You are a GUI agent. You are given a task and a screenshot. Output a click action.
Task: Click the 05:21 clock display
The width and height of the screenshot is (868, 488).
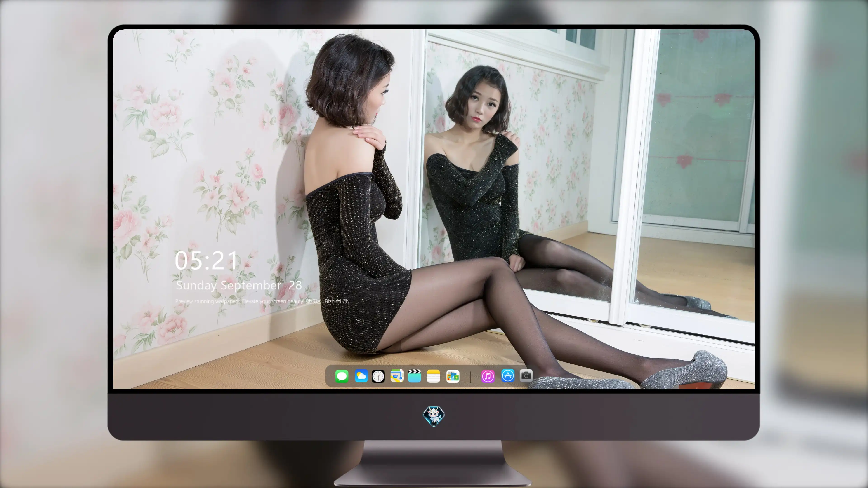206,261
